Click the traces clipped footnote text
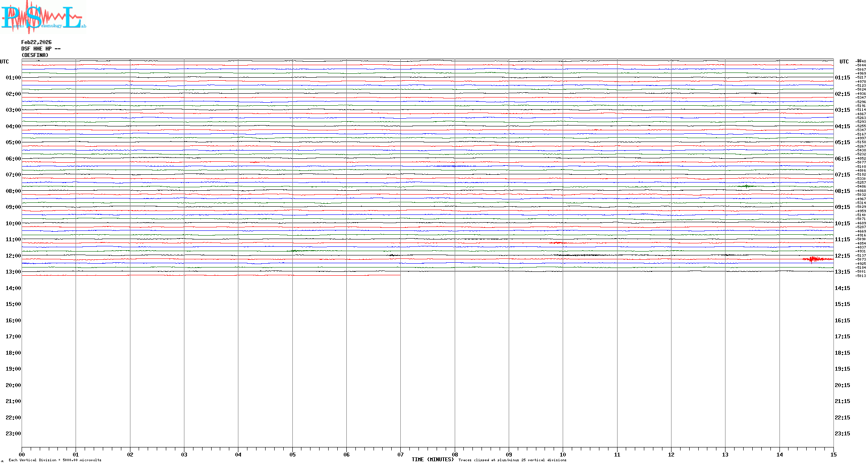Screen dimensions: 868x466 click(x=512, y=460)
